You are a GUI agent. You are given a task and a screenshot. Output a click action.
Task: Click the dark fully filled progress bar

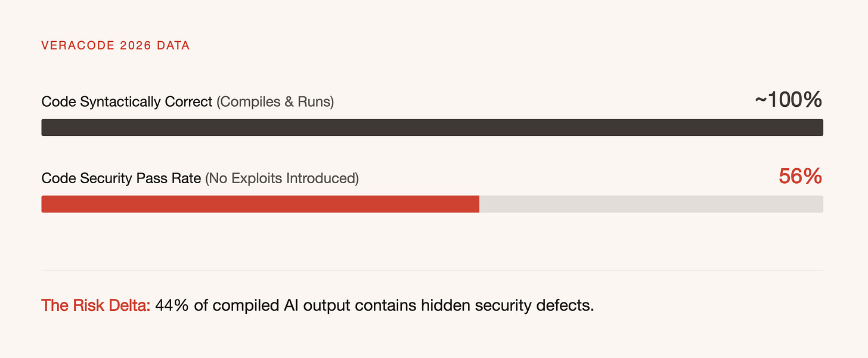[432, 127]
